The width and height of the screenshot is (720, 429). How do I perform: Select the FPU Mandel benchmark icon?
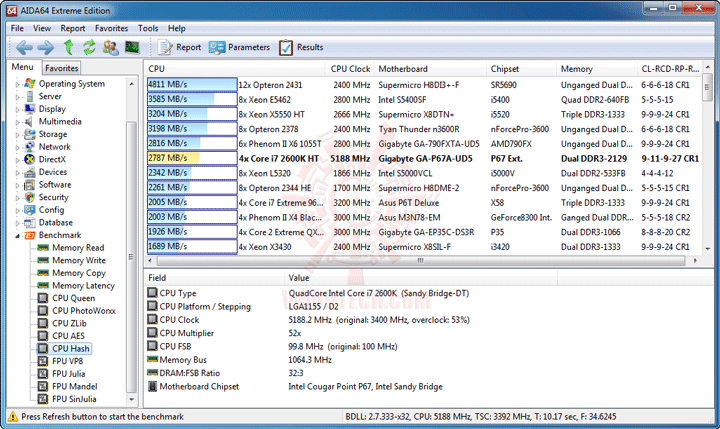[x=43, y=386]
